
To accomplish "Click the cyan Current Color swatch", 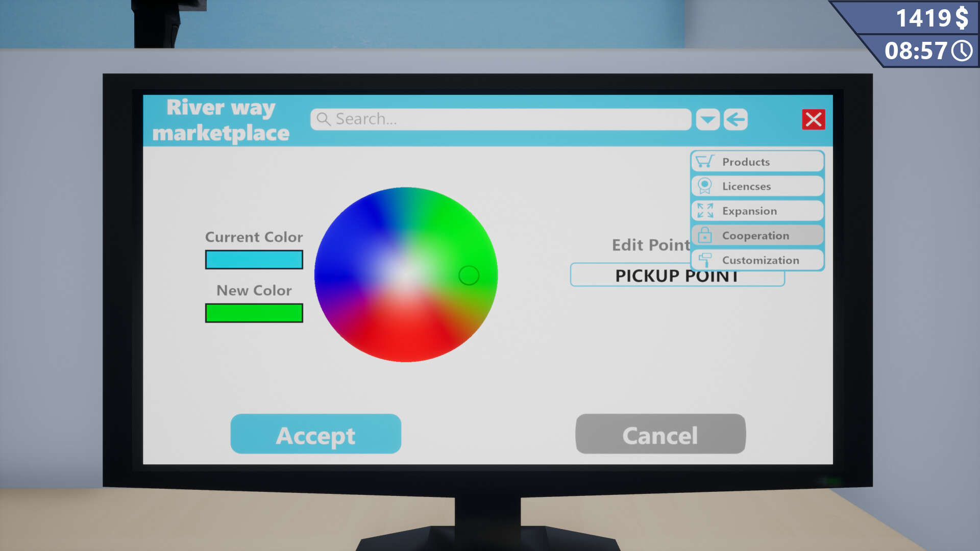I will click(254, 259).
